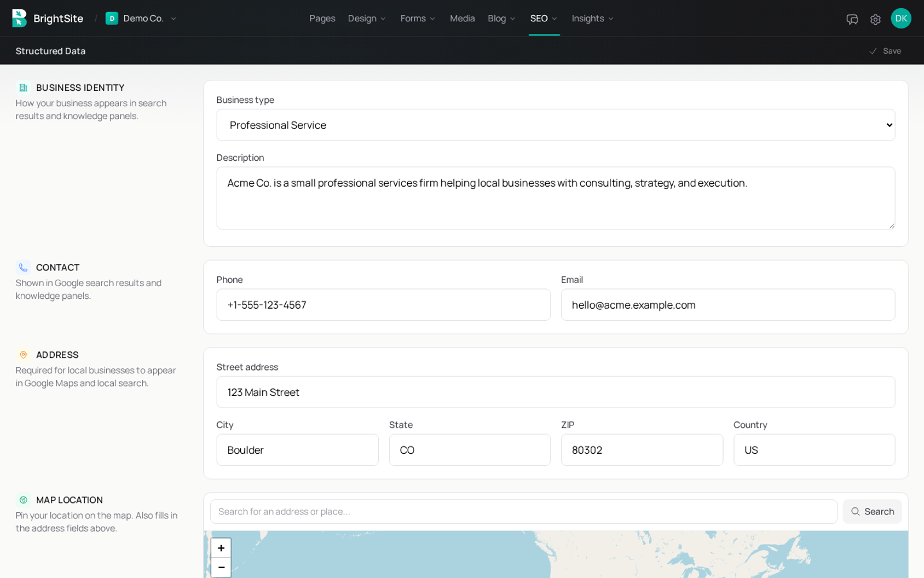Click the Business Identity building icon

click(x=23, y=88)
